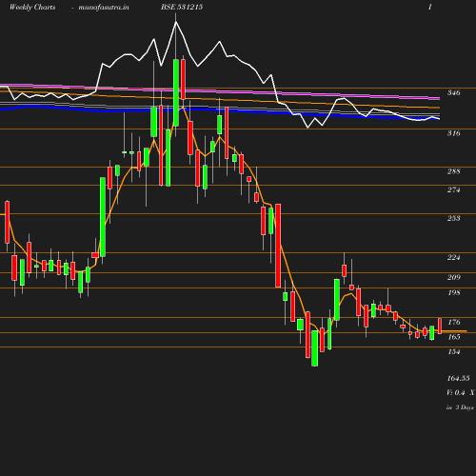Click the 165 price axis label
This screenshot has width=476, height=476.
454,337
